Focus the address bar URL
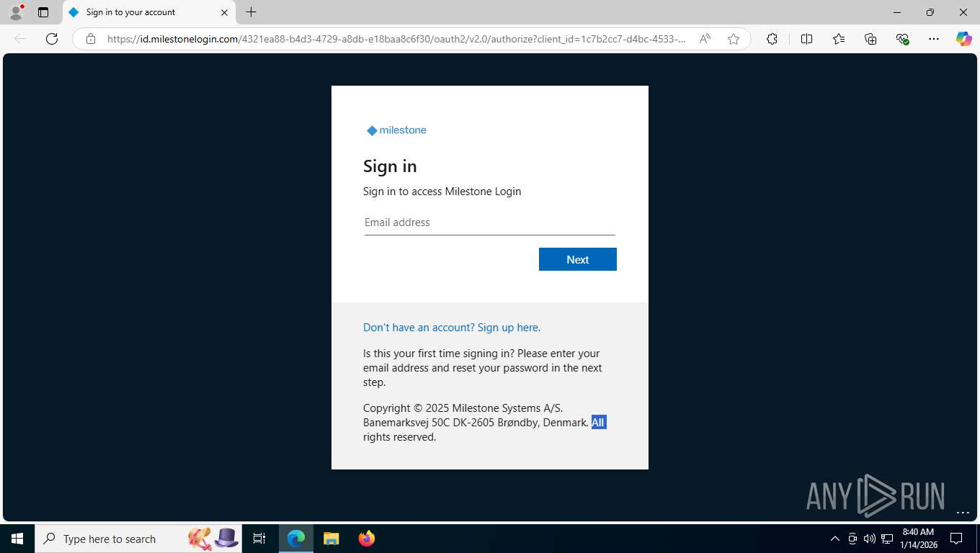The height and width of the screenshot is (553, 980). [x=396, y=39]
